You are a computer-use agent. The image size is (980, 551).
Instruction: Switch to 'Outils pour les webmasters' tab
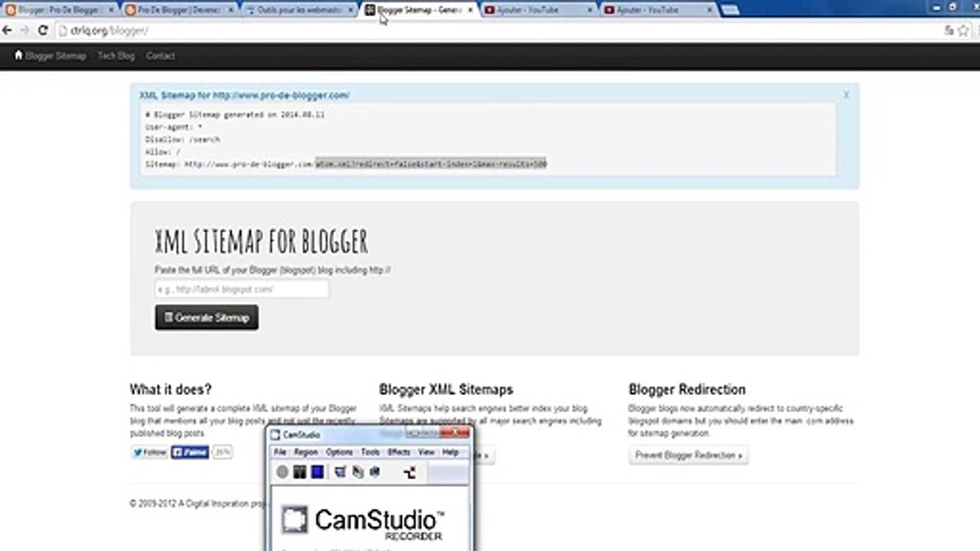[301, 10]
